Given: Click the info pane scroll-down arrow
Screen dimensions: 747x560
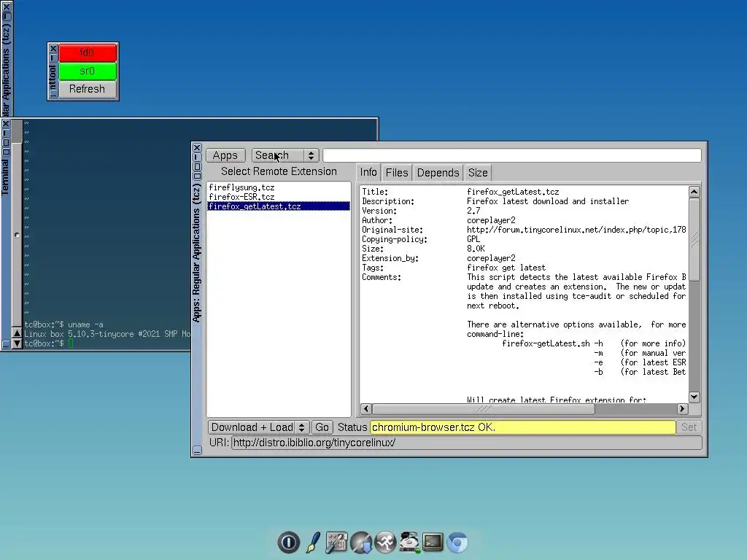Looking at the screenshot, I should click(694, 397).
